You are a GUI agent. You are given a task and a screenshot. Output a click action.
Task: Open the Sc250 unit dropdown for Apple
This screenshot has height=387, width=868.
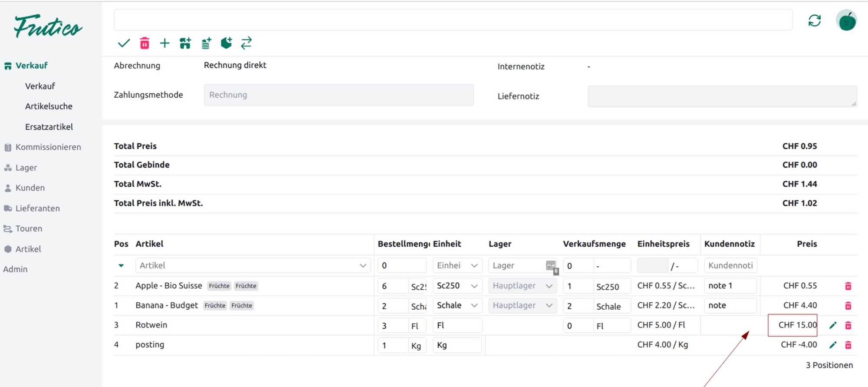click(457, 286)
